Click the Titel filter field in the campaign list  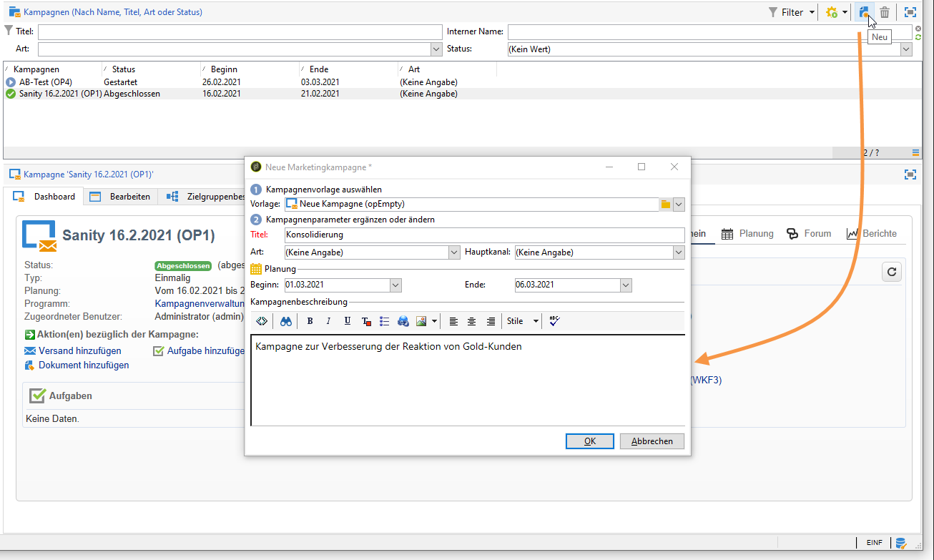click(240, 31)
